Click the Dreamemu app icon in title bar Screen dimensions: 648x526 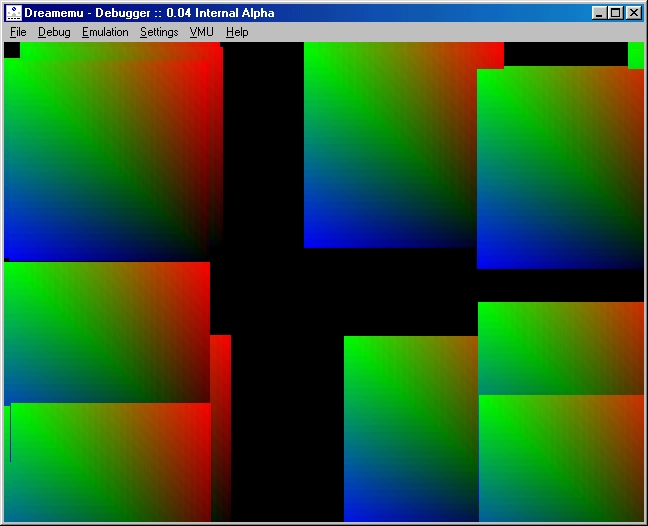tap(14, 13)
